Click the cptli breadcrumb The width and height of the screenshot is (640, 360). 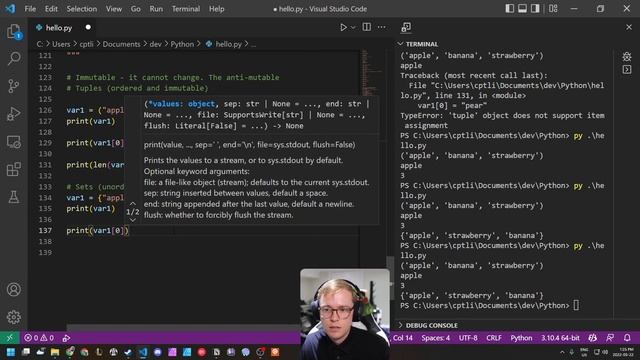click(87, 44)
